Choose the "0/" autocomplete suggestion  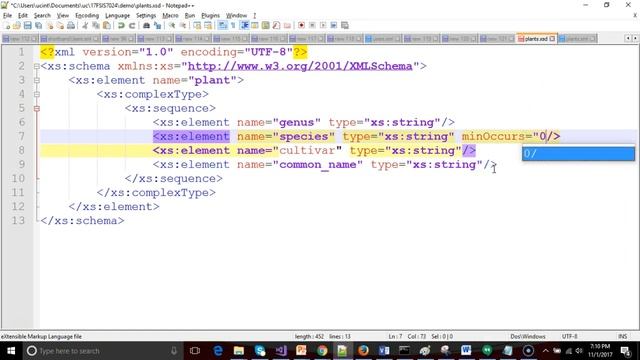click(578, 153)
